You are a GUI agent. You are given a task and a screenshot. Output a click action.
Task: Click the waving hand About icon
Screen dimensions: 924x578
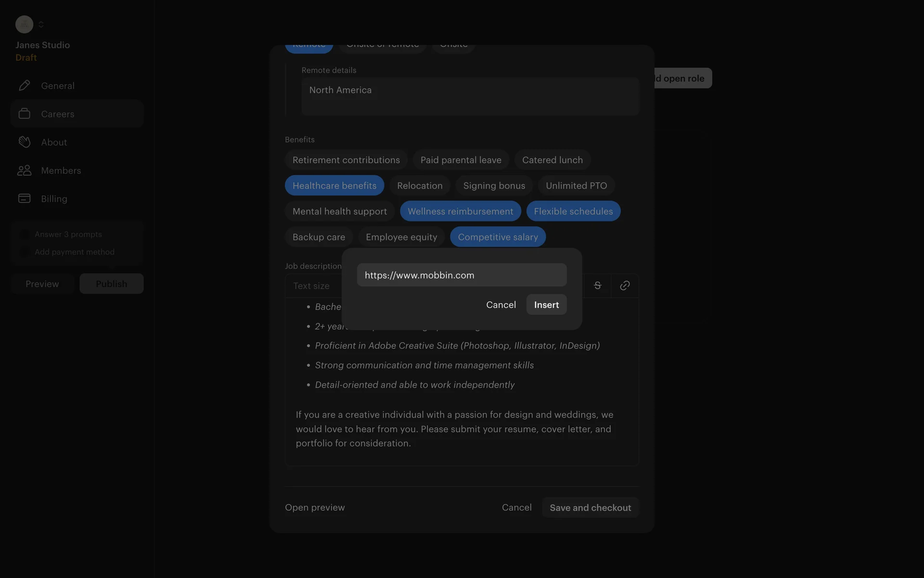coord(25,142)
